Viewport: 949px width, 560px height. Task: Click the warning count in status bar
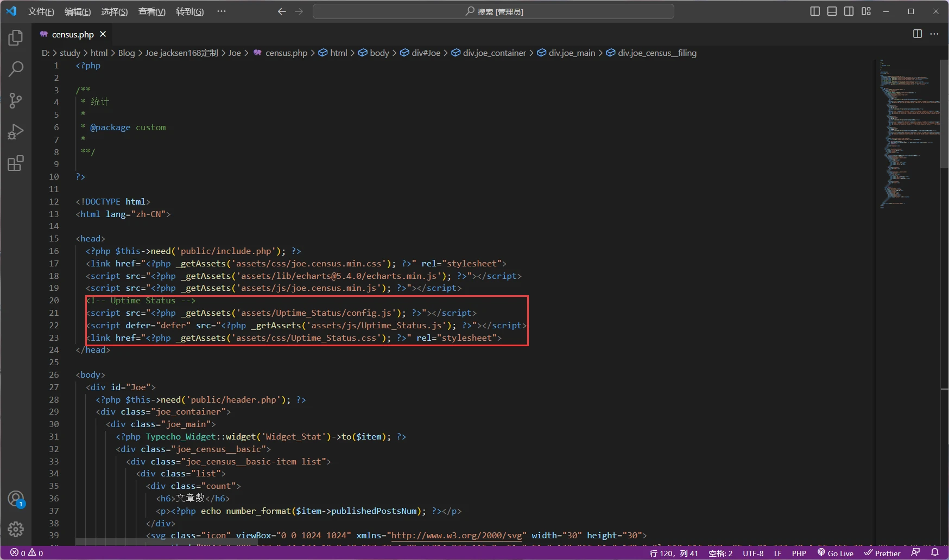[x=36, y=553]
